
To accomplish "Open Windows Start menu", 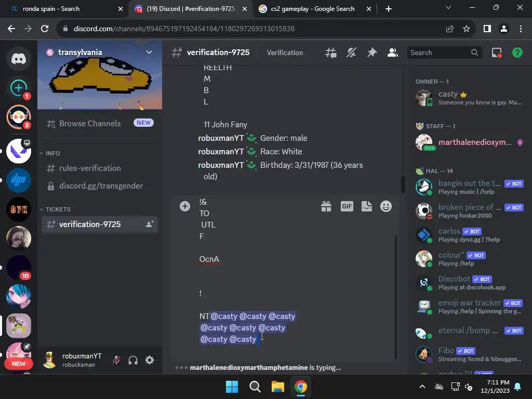I will tap(232, 387).
